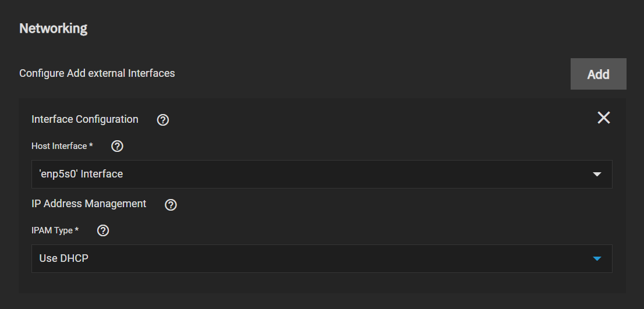This screenshot has width=644, height=309.
Task: Click blank space beside Networking heading
Action: tap(328, 29)
